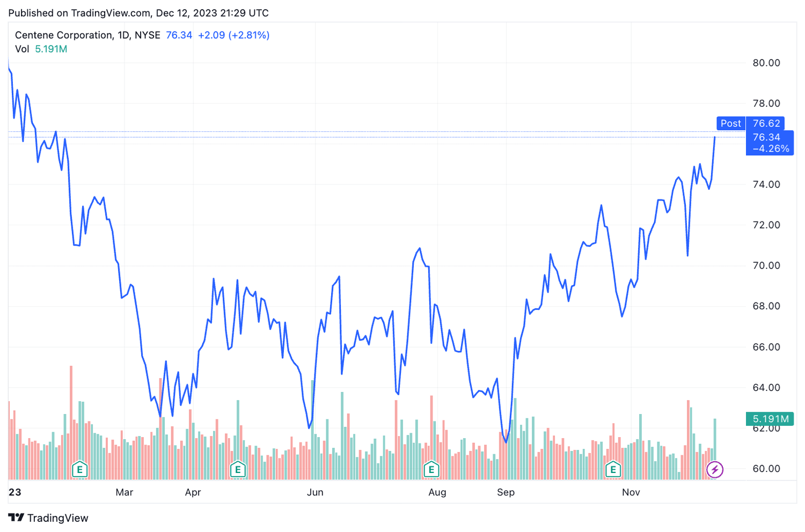This screenshot has height=532, width=805.
Task: Click the 76.62 post-market price tag
Action: [x=766, y=123]
